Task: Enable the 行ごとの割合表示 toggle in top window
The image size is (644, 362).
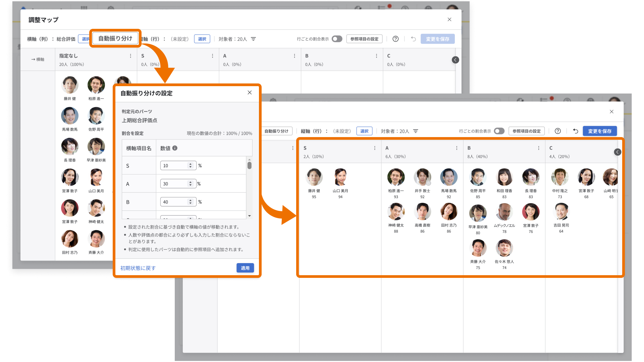Action: click(337, 39)
